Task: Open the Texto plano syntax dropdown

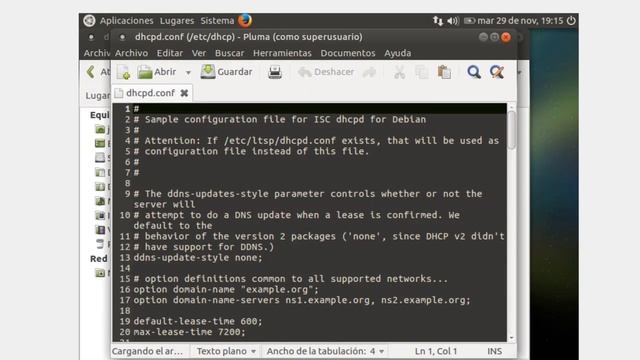Action: (x=226, y=351)
